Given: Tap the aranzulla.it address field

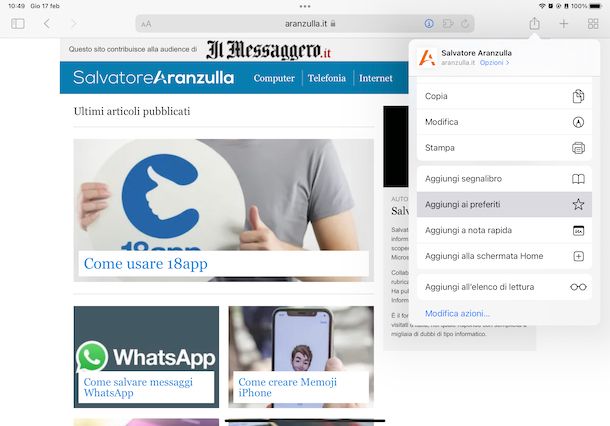Looking at the screenshot, I should pos(305,24).
